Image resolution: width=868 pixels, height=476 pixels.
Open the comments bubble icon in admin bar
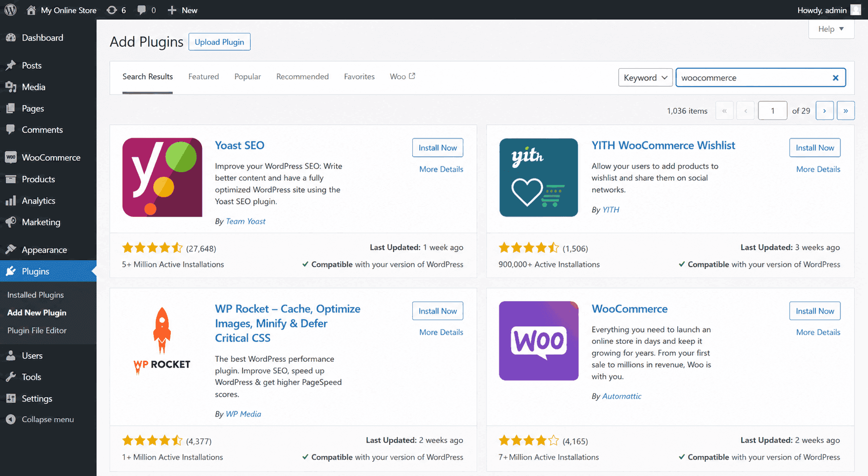point(142,10)
